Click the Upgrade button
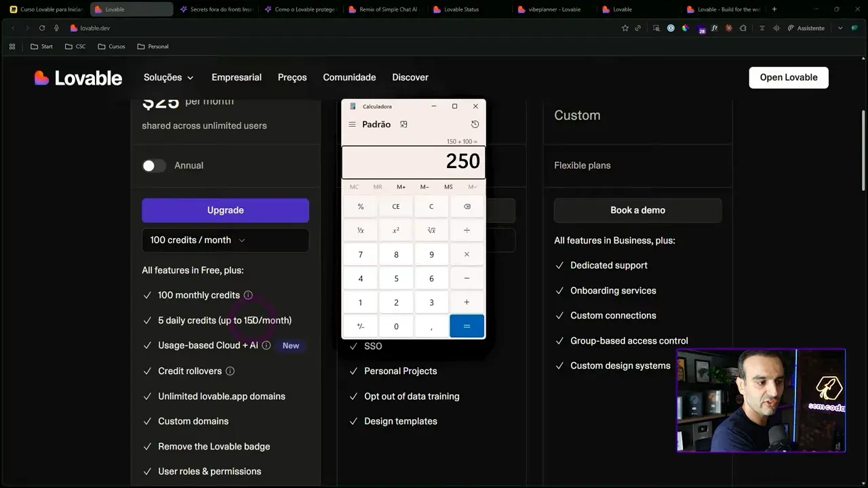The width and height of the screenshot is (868, 488). click(224, 210)
